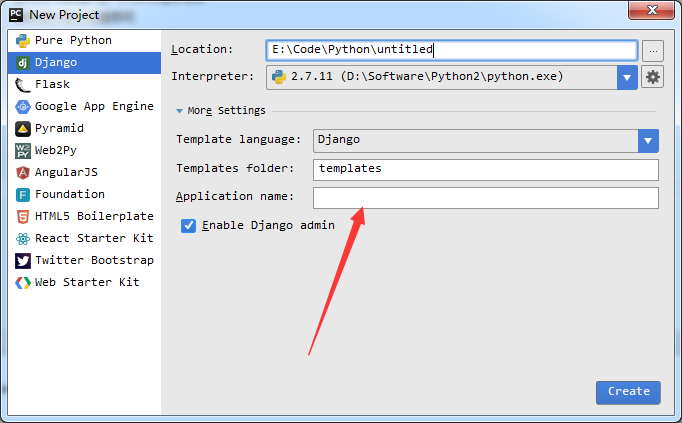Viewport: 682px width, 423px height.
Task: Click the 'Enable Django admin' label text
Action: pos(268,226)
